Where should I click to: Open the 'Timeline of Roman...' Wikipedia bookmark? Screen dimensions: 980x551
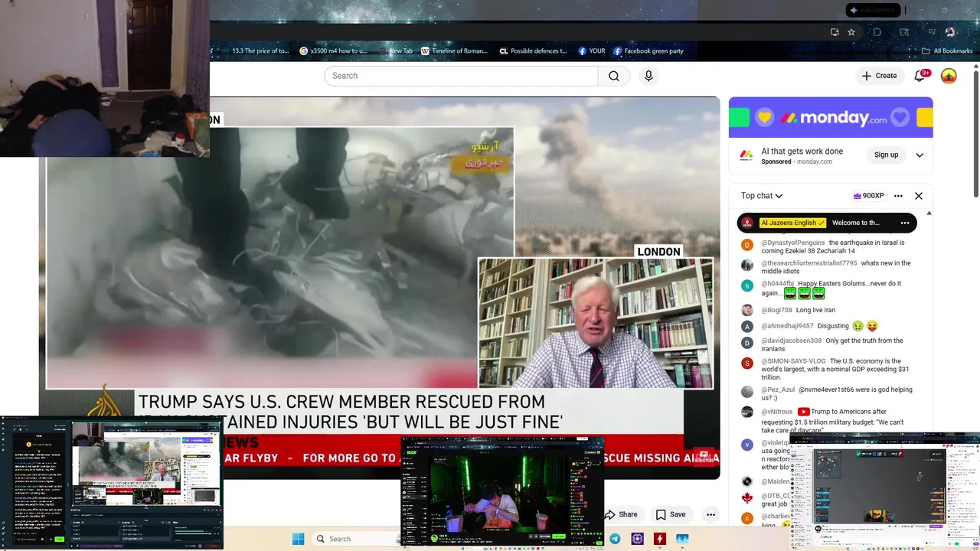(454, 51)
